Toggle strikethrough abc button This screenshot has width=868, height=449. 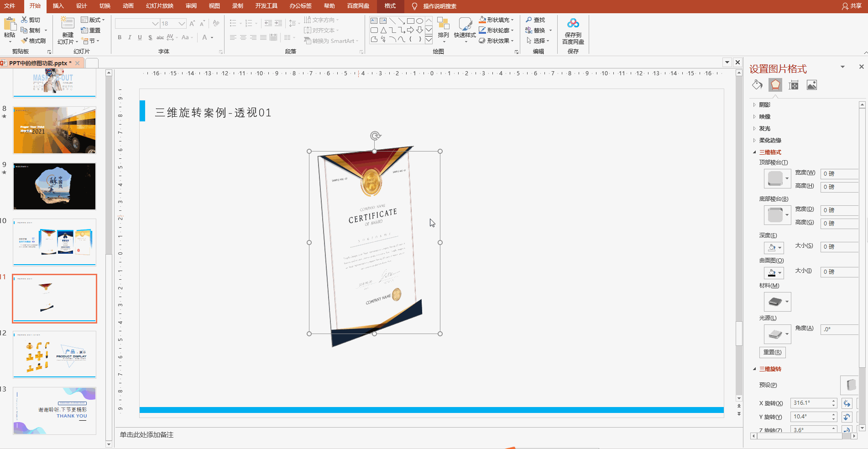point(160,37)
